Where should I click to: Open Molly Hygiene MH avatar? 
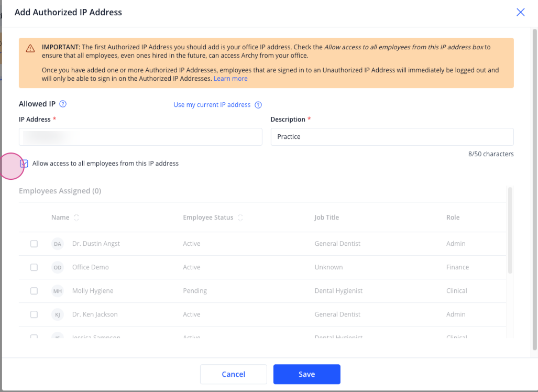point(57,291)
